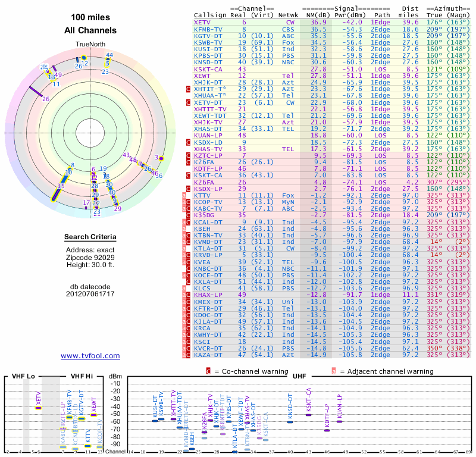The width and height of the screenshot is (476, 457).
Task: Click the 36.9 NM value for XETV
Action: coord(318,23)
